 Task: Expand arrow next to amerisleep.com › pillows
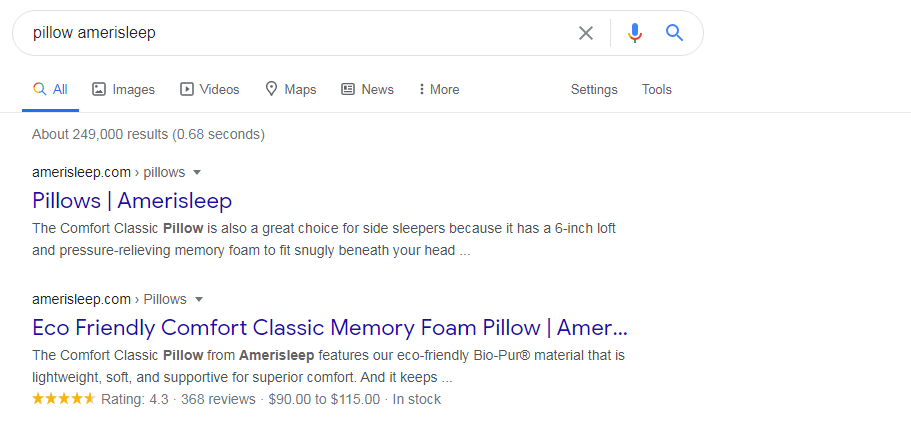(x=197, y=172)
